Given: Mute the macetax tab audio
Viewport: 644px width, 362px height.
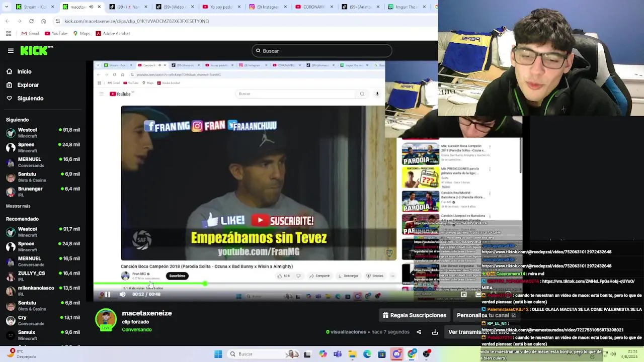Looking at the screenshot, I should coord(91,7).
